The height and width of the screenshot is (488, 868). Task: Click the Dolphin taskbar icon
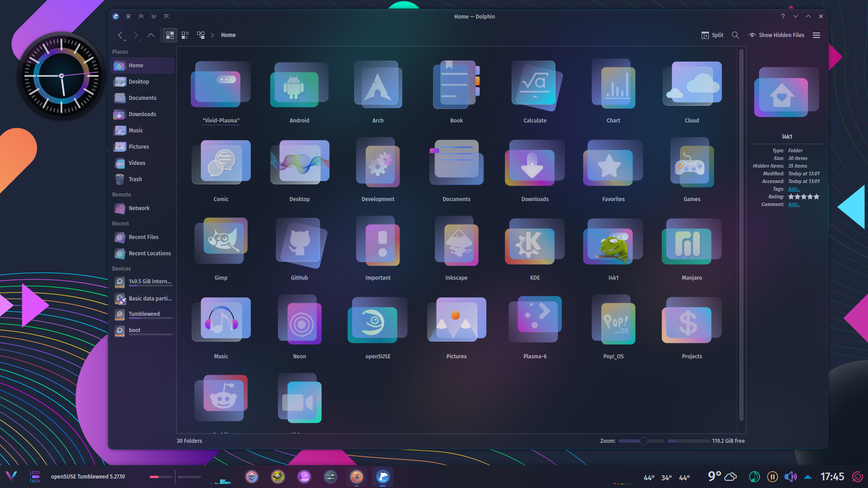[383, 477]
